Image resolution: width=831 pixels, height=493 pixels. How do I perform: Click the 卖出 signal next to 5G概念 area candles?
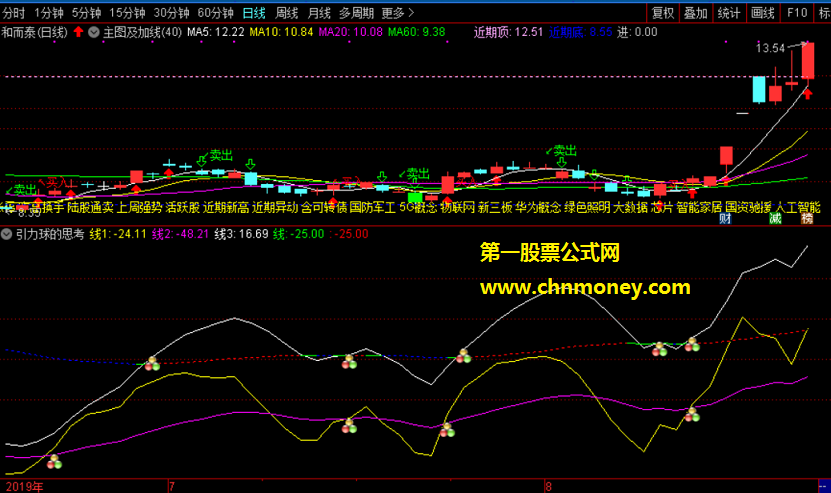pos(414,174)
